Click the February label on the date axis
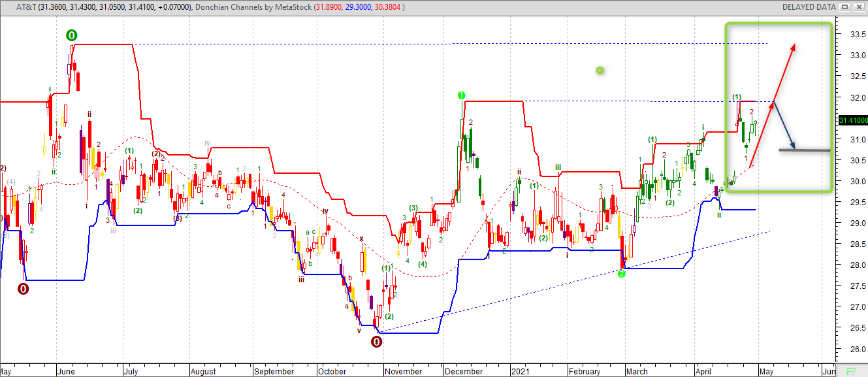This screenshot has height=377, width=868. tap(584, 371)
